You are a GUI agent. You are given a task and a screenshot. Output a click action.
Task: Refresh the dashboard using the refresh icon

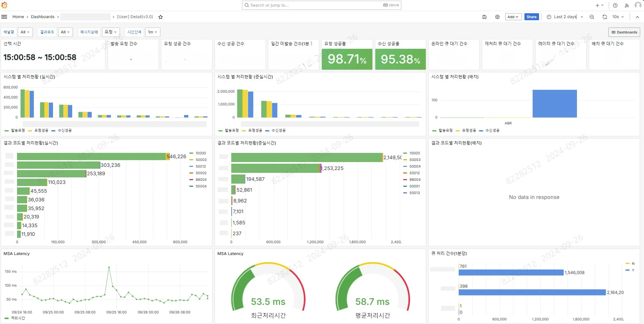(x=605, y=17)
